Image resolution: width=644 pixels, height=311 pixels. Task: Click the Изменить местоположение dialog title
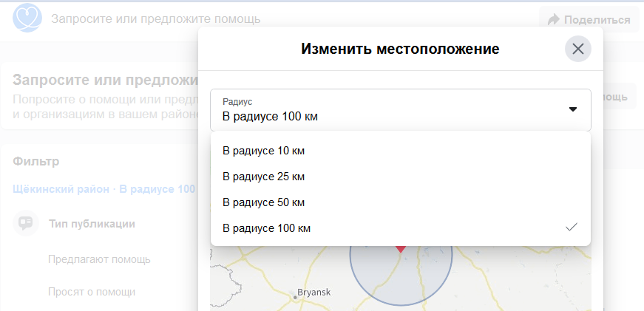click(x=401, y=49)
